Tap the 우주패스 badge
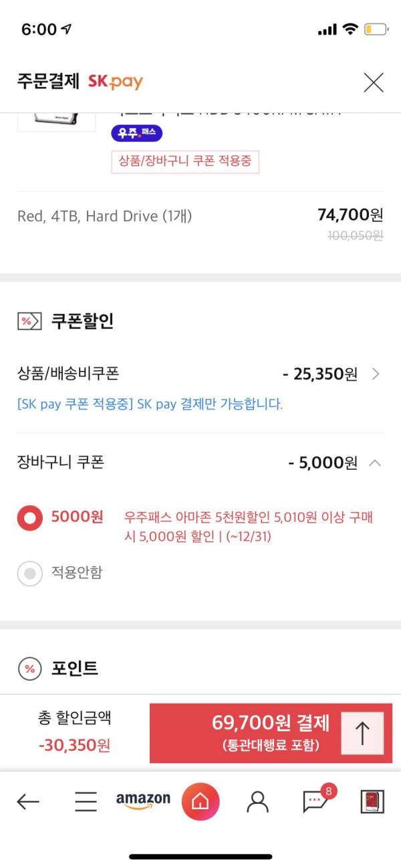 [137, 133]
